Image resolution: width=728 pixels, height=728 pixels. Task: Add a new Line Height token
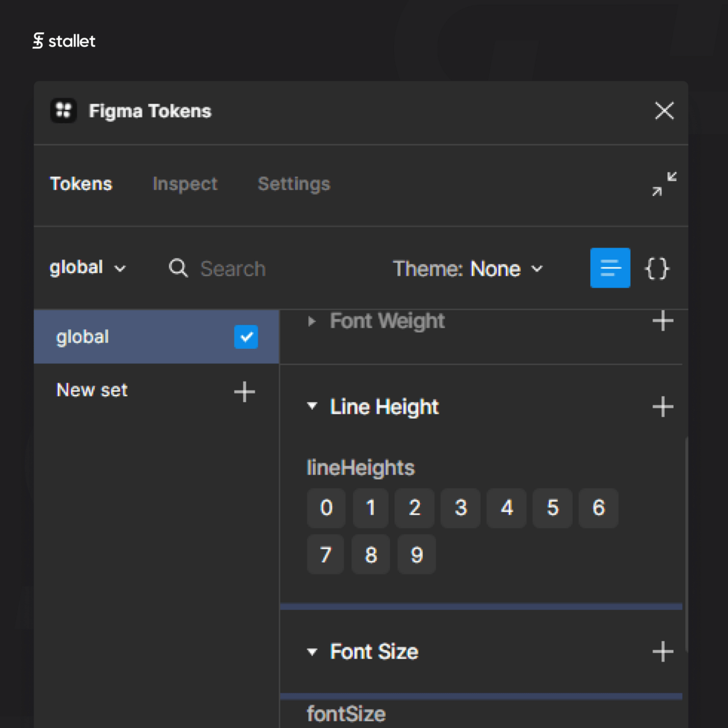(663, 407)
